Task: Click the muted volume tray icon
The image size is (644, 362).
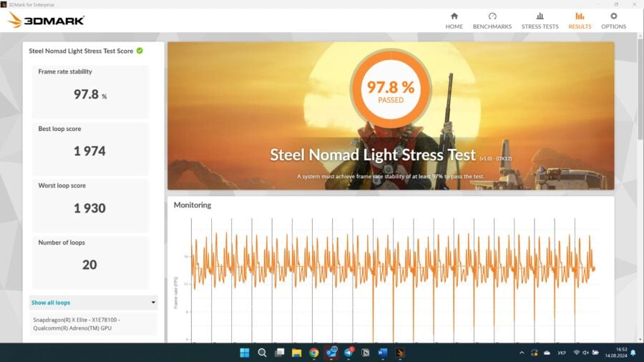Action: coord(585,353)
